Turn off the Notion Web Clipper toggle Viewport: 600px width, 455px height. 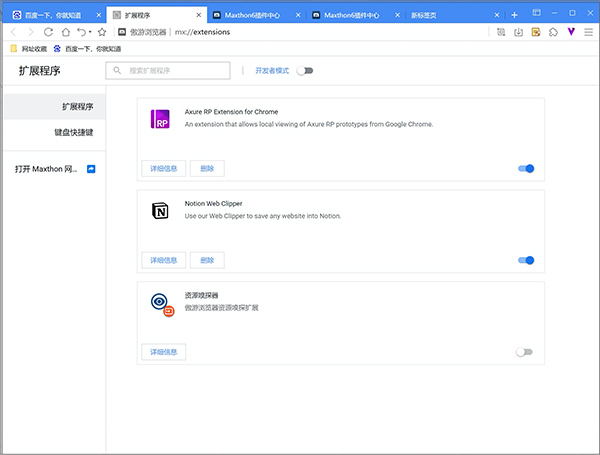pyautogui.click(x=525, y=260)
